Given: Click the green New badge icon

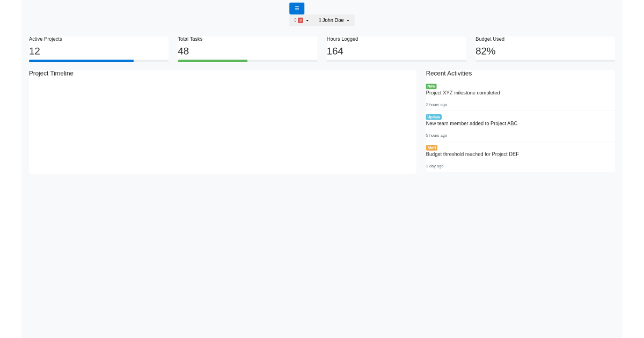Looking at the screenshot, I should pos(431,86).
